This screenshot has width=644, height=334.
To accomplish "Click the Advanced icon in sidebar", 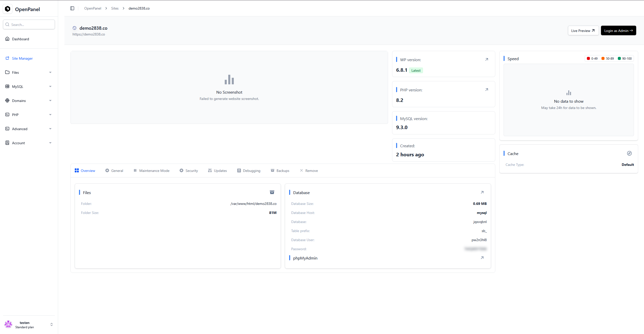I will click(x=7, y=129).
